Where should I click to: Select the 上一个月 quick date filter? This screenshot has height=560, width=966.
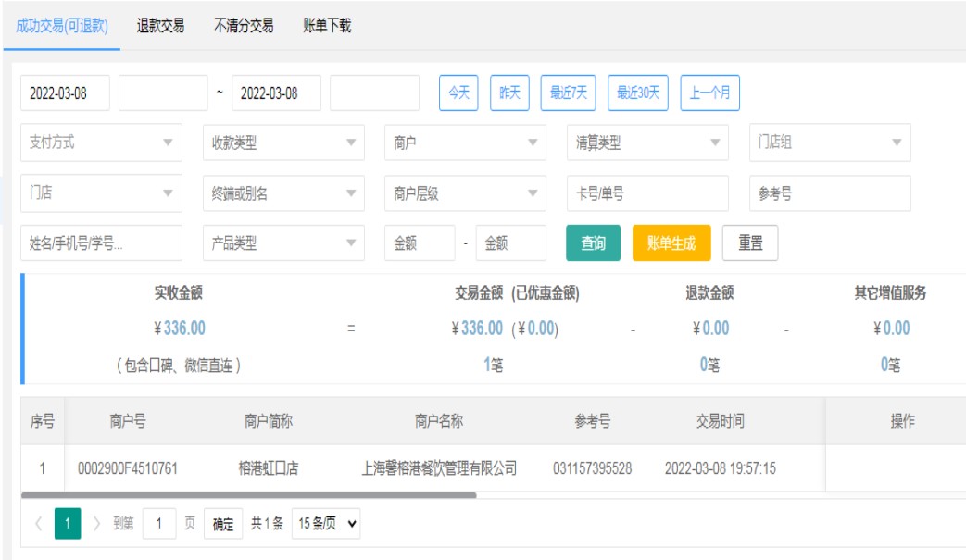709,93
